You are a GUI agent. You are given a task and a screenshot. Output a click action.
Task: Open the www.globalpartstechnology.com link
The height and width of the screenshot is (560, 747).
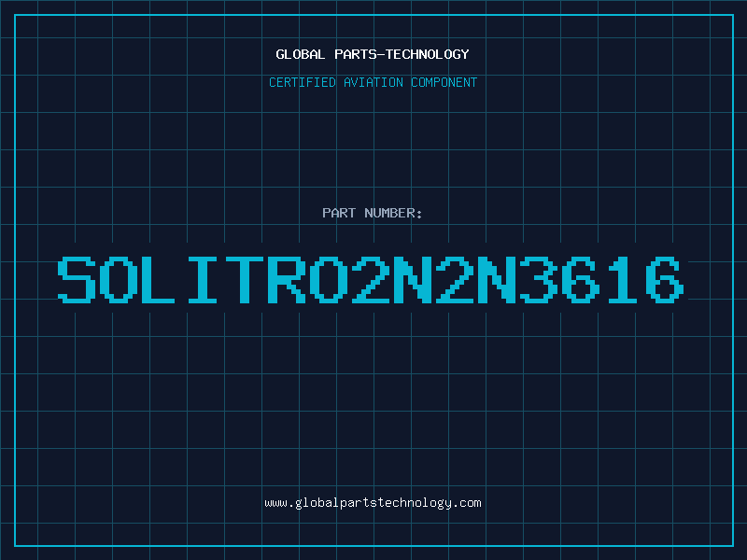[x=373, y=503]
